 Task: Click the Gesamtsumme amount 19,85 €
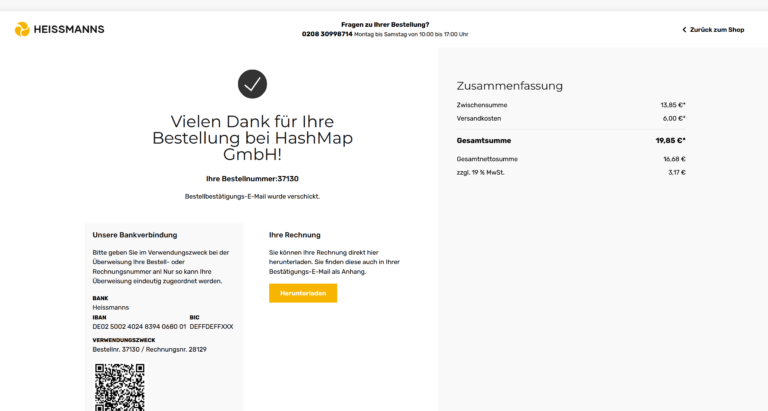(x=670, y=141)
